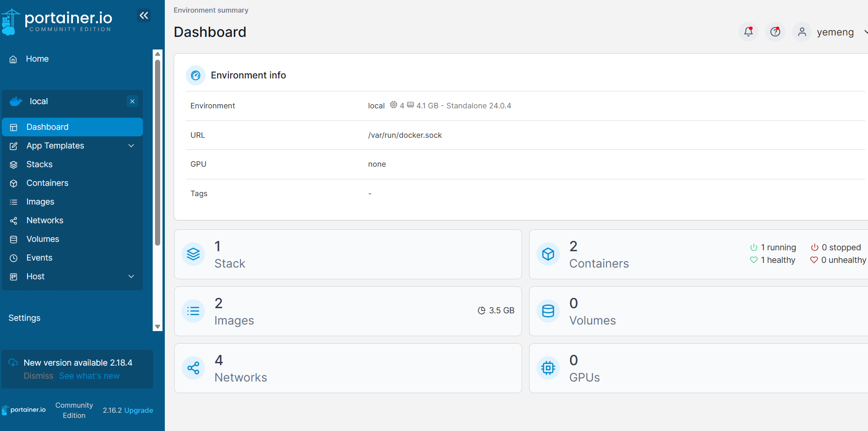Close the local environment with X
The height and width of the screenshot is (431, 868).
point(132,101)
